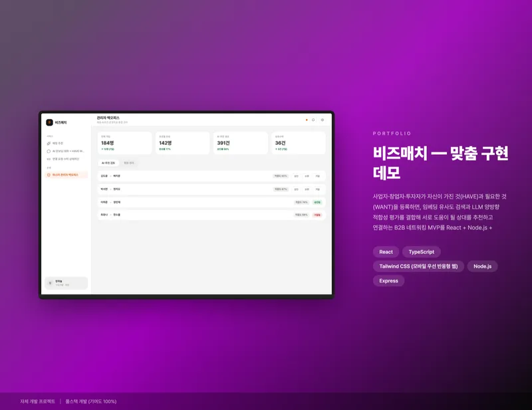Image resolution: width=532 pixels, height=410 pixels.
Task: Click the orange status dot in the header
Action: click(307, 120)
